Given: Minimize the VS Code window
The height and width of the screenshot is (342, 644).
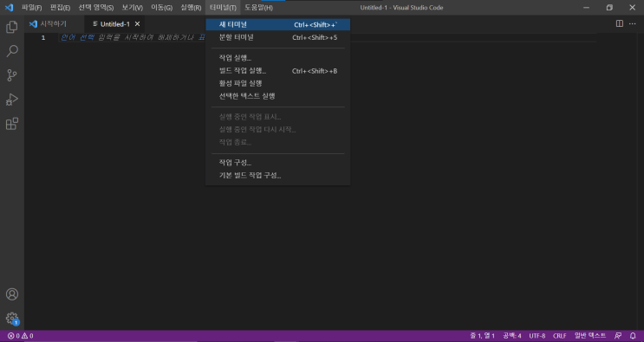Looking at the screenshot, I should click(586, 8).
